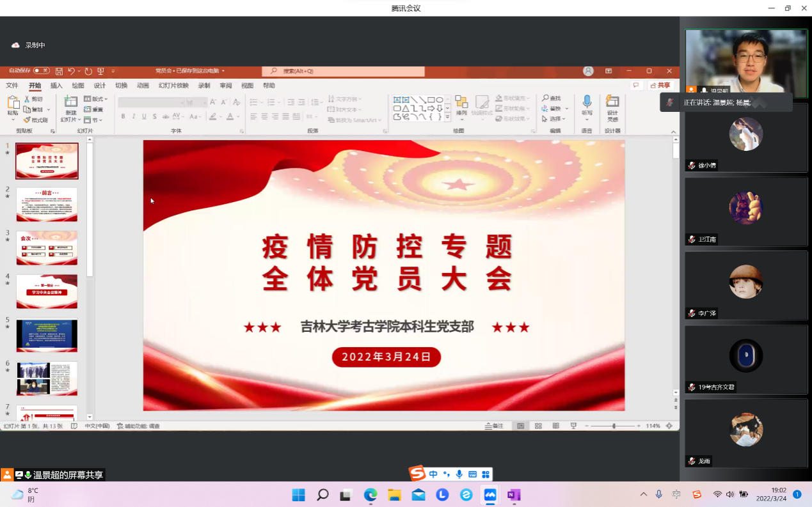Select slide 5 thumbnail in slide panel
This screenshot has height=507, width=812.
(x=47, y=336)
